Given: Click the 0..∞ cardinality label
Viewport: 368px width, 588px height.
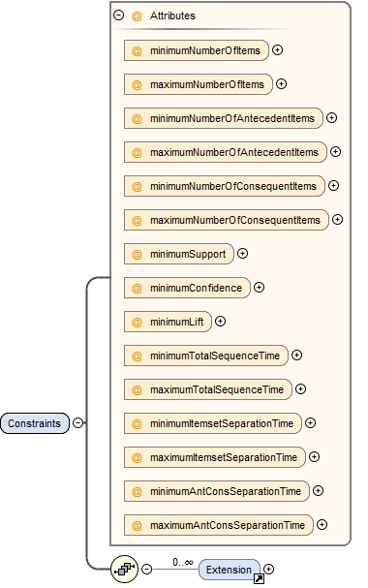Looking at the screenshot, I should point(183,562).
